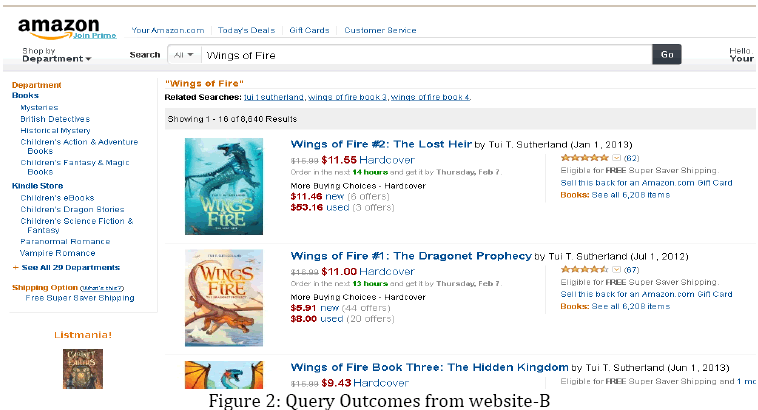Image resolution: width=758 pixels, height=410 pixels.
Task: Click the Go search button
Action: 667,54
